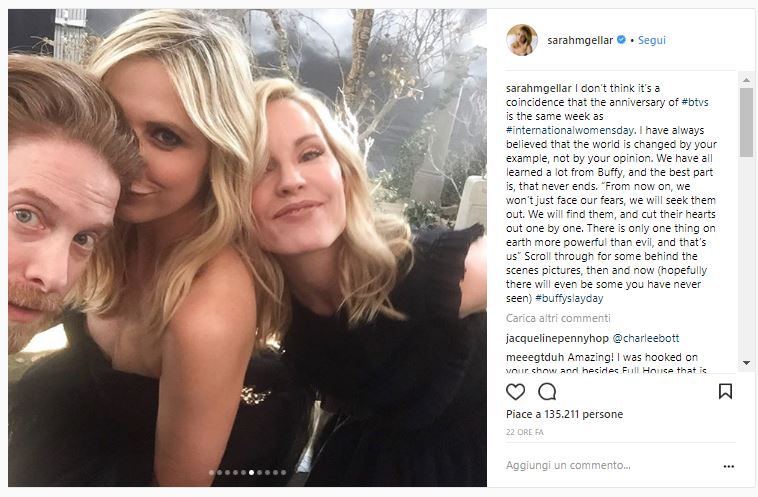758x497 pixels.
Task: Jump to the first carousel dot
Action: tap(211, 472)
